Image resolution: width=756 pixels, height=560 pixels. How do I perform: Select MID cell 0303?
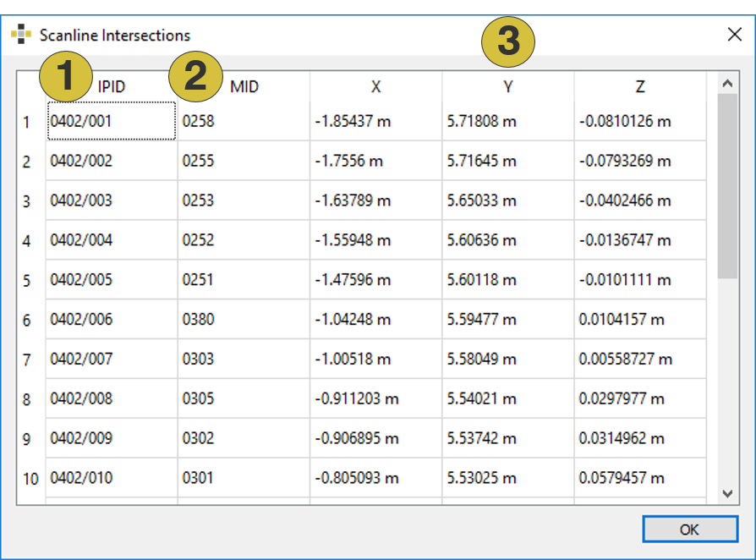pos(244,359)
